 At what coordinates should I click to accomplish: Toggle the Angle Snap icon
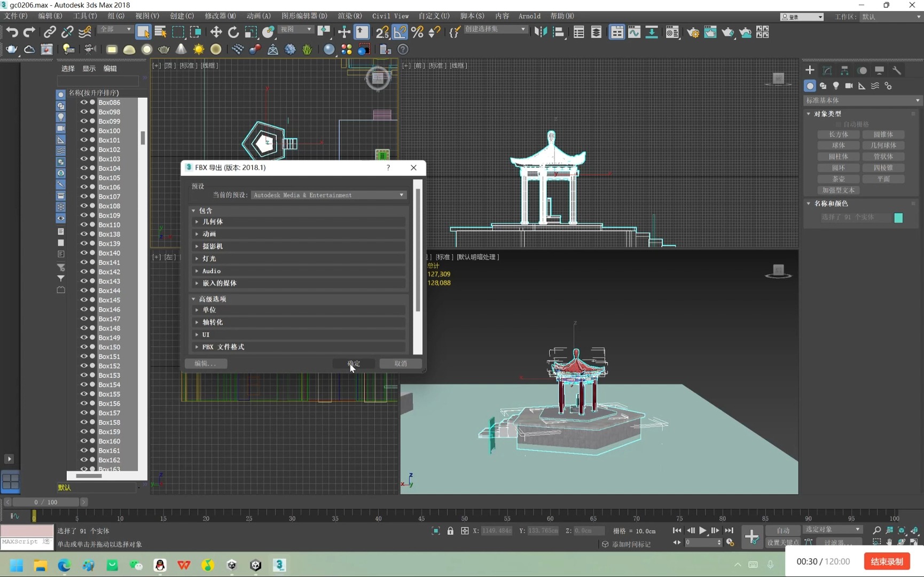coord(400,32)
